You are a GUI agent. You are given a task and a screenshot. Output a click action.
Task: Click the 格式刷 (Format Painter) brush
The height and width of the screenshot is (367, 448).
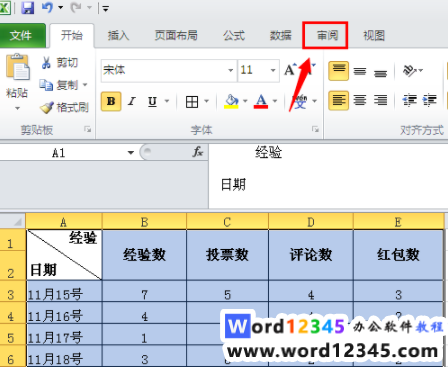click(x=64, y=107)
